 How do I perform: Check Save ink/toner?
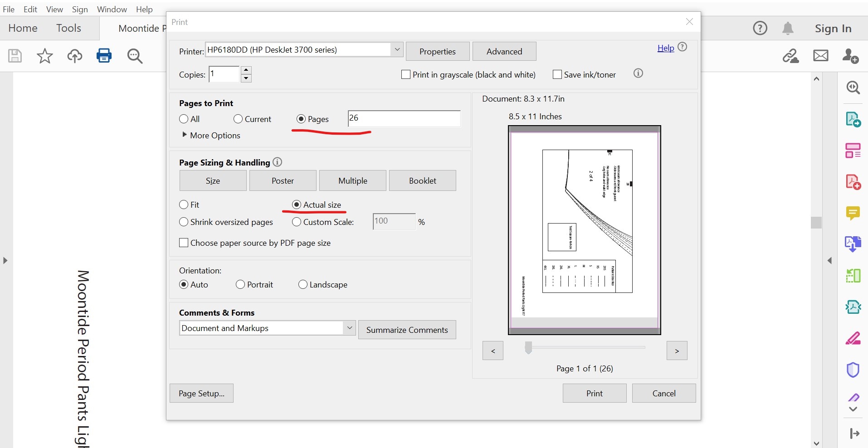(x=557, y=74)
